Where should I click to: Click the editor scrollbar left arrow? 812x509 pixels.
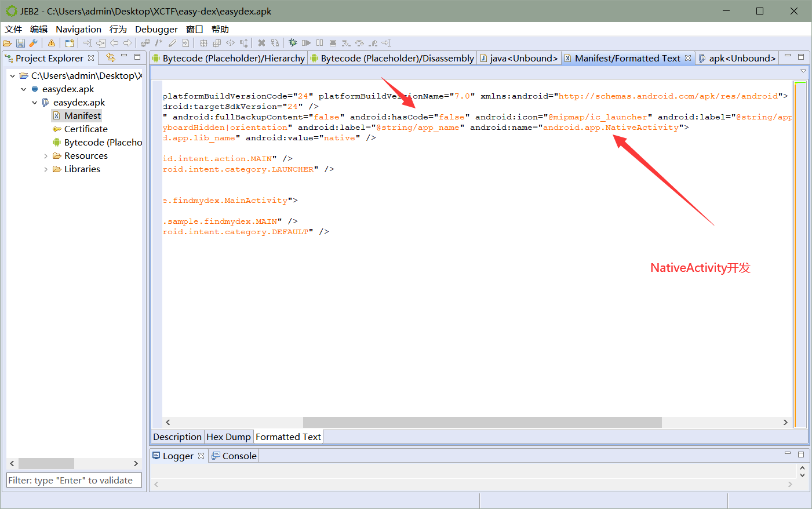(168, 422)
